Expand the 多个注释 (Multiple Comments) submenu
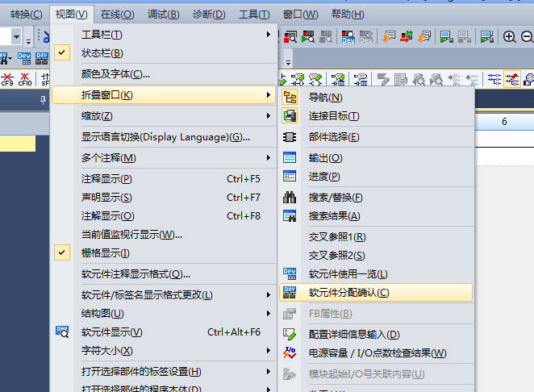 tap(108, 157)
